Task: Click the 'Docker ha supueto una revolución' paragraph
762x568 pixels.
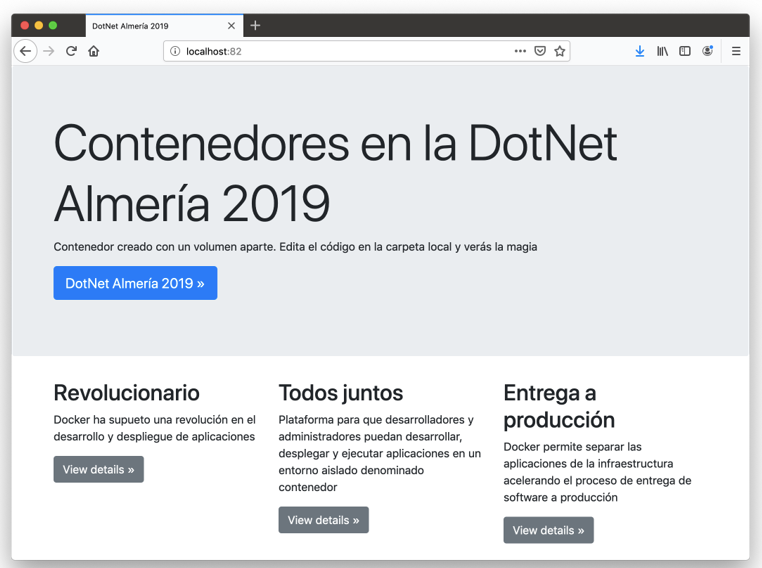Action: coord(155,428)
